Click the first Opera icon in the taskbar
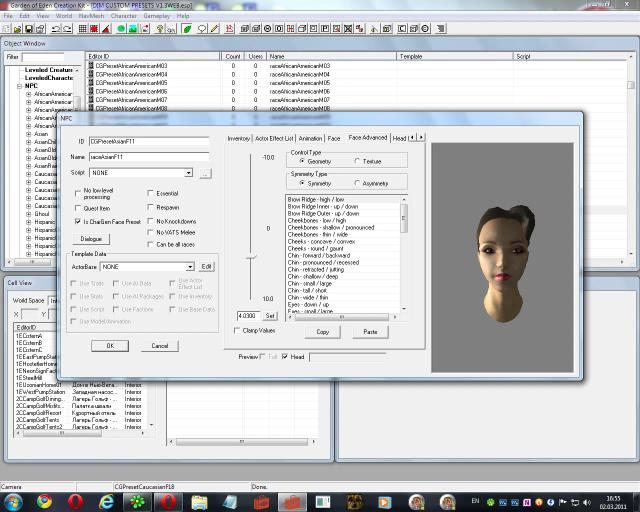 (75, 501)
